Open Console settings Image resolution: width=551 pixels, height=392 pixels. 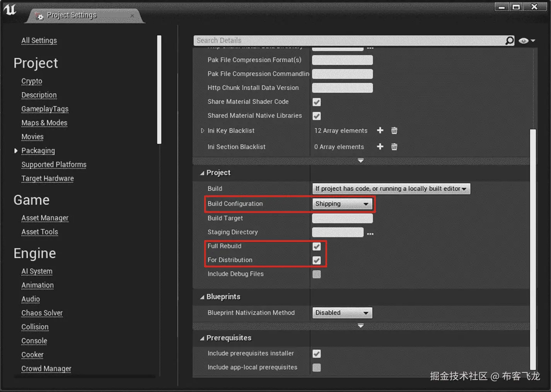click(34, 341)
